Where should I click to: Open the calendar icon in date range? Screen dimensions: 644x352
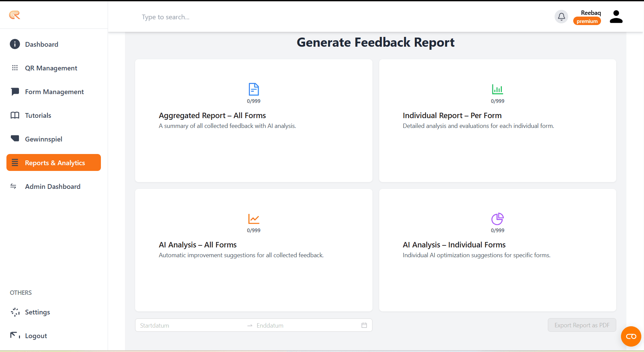[364, 325]
